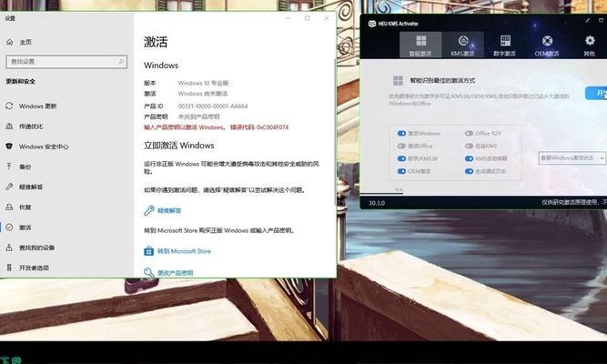
Task: Toggle the 数字/KMS38 switch
Action: pos(401,158)
